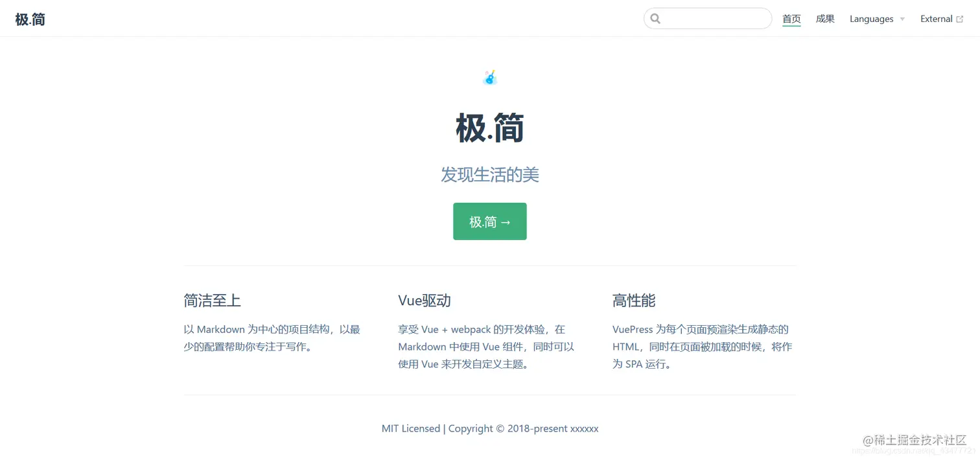
Task: Open the 成果 navigation item
Action: click(x=824, y=19)
